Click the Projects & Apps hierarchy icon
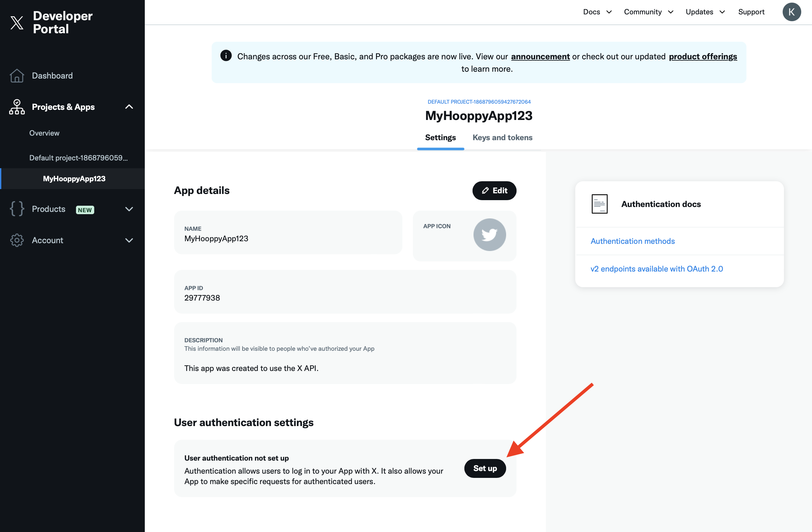Viewport: 812px width, 532px height. [x=17, y=107]
